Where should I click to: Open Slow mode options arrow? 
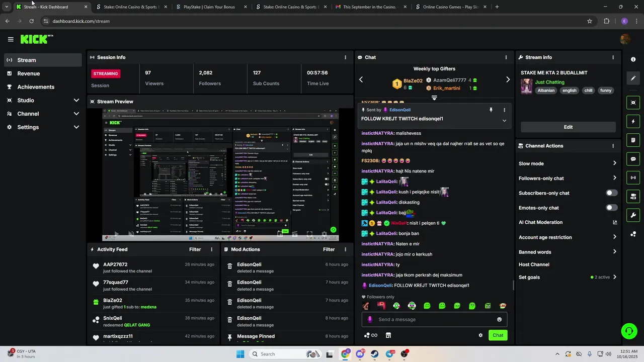click(x=614, y=163)
